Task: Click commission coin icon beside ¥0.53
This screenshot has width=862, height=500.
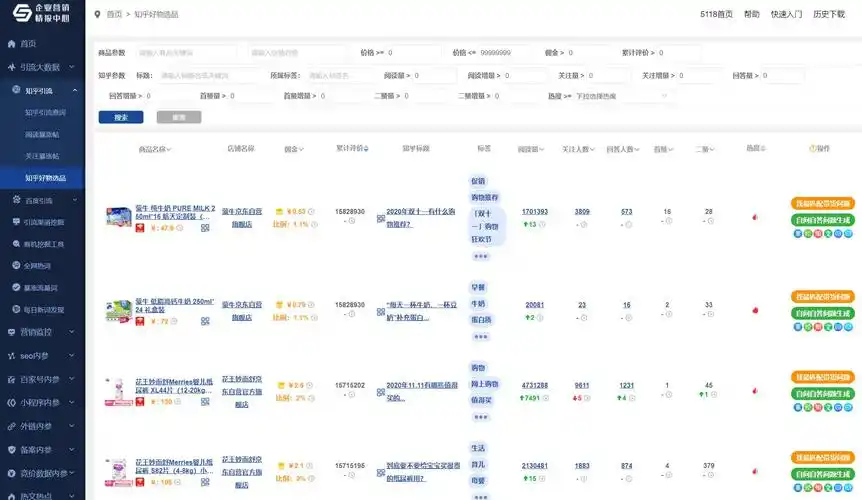Action: click(x=279, y=212)
